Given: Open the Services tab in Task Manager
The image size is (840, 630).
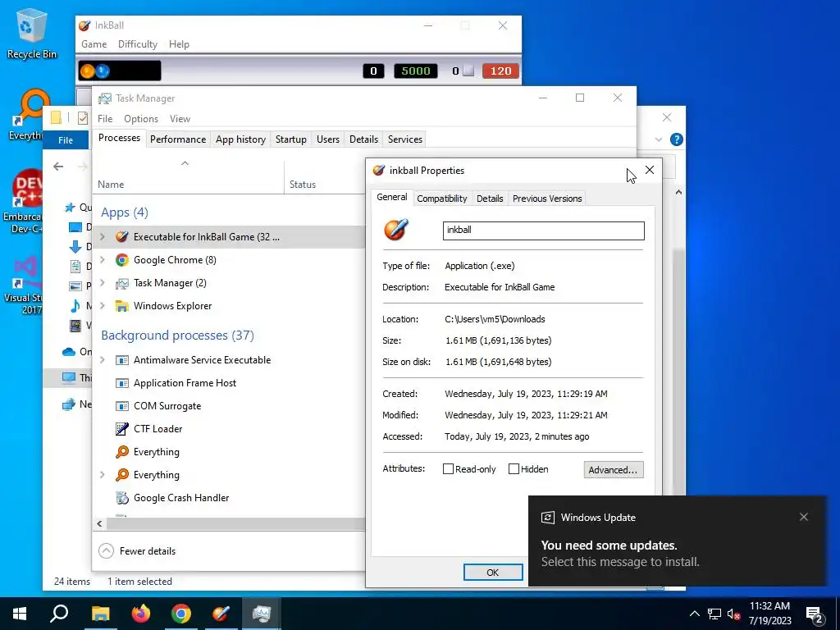Looking at the screenshot, I should pos(405,139).
